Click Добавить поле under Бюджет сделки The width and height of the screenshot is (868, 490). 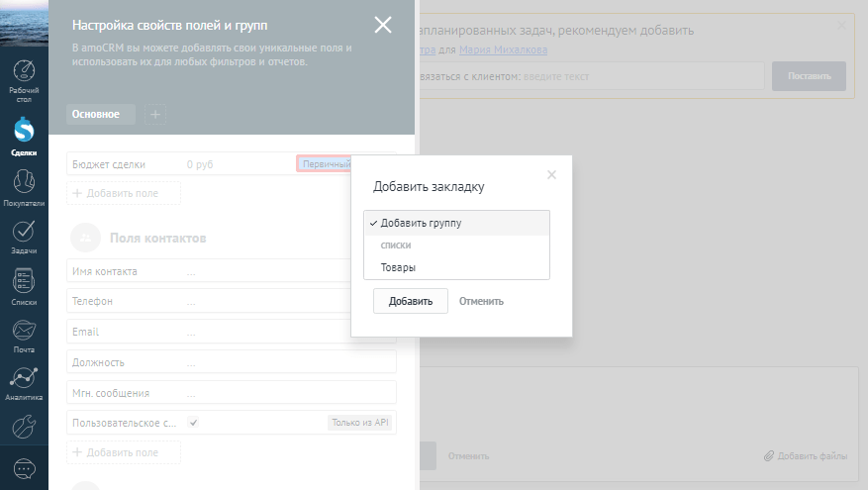pos(124,193)
